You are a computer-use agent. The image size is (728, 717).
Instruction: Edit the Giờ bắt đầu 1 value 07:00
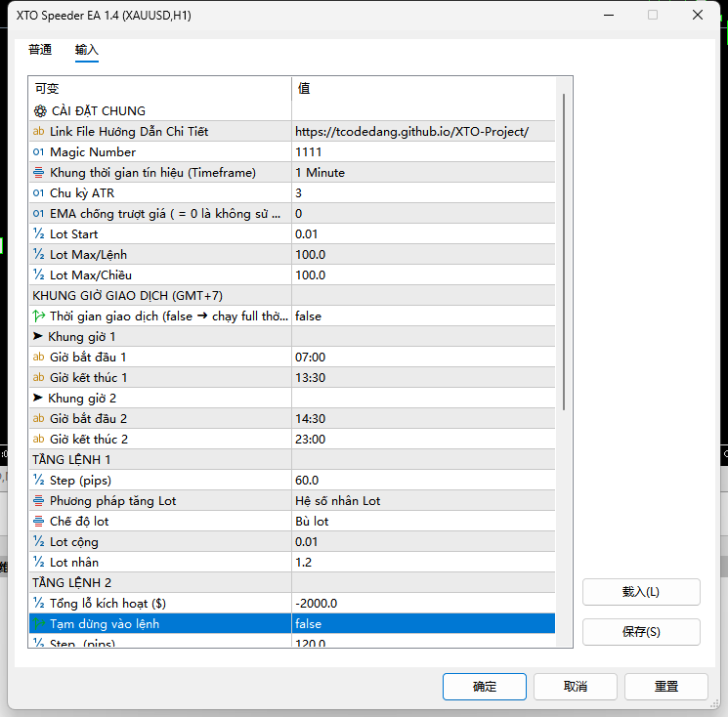[x=423, y=357]
